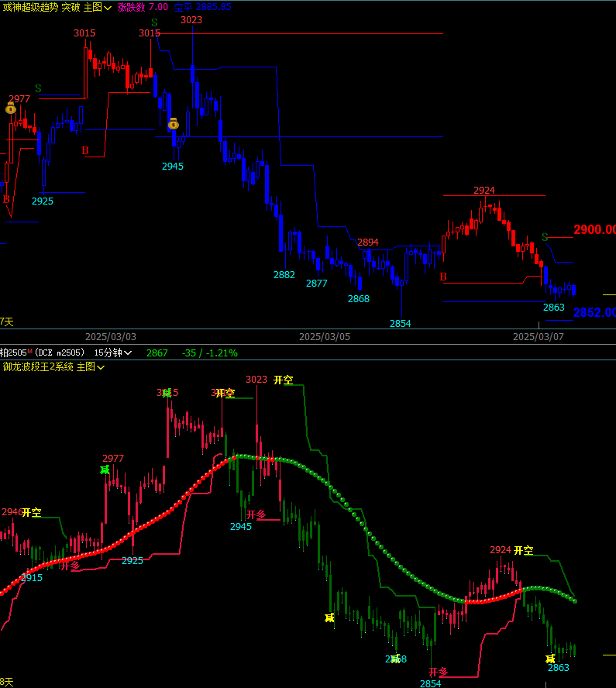Click the 御龙波段王2系统 indicator title
Image resolution: width=616 pixels, height=688 pixels.
coord(38,366)
